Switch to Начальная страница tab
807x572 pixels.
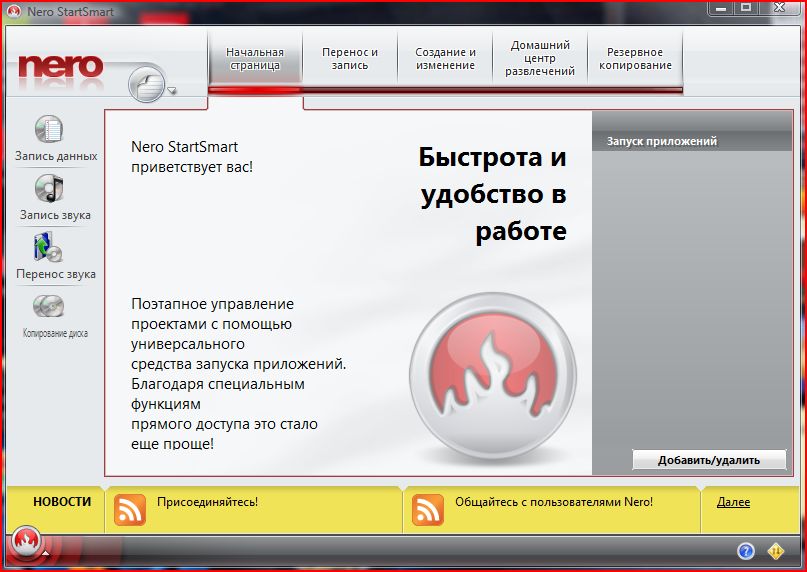point(255,59)
